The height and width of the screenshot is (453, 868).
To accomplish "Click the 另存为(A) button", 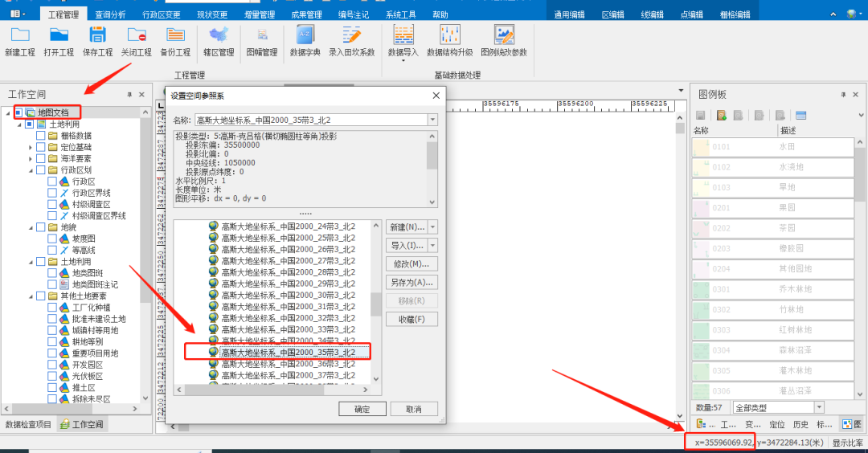I will pos(411,282).
